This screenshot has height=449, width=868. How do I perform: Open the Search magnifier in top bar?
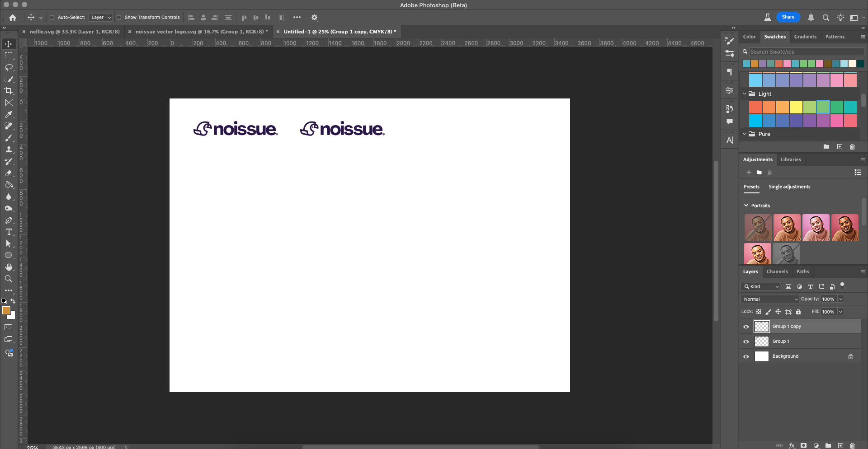tap(826, 18)
